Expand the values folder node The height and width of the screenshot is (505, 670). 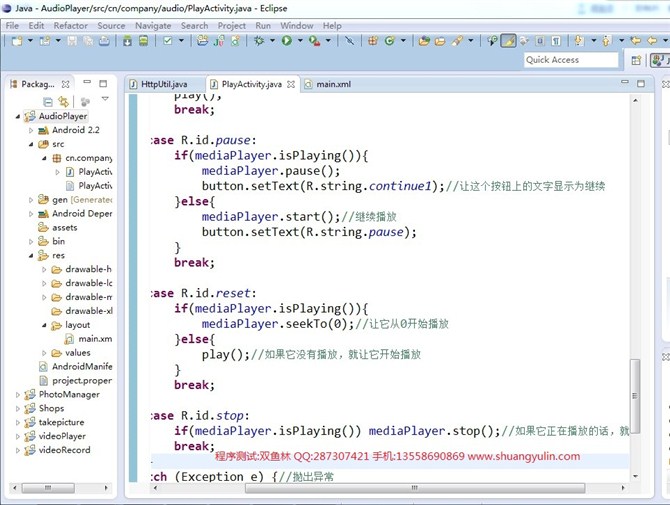[x=44, y=353]
